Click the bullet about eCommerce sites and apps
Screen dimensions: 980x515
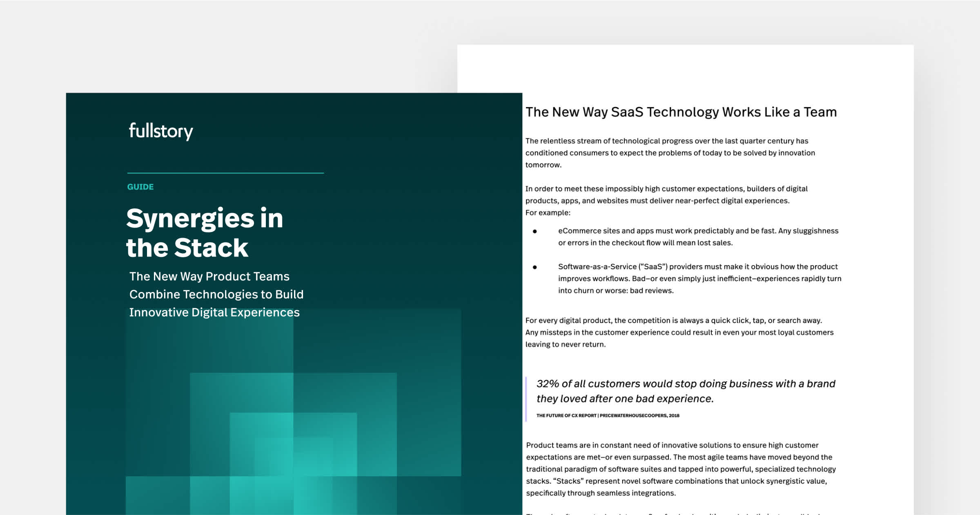click(698, 236)
